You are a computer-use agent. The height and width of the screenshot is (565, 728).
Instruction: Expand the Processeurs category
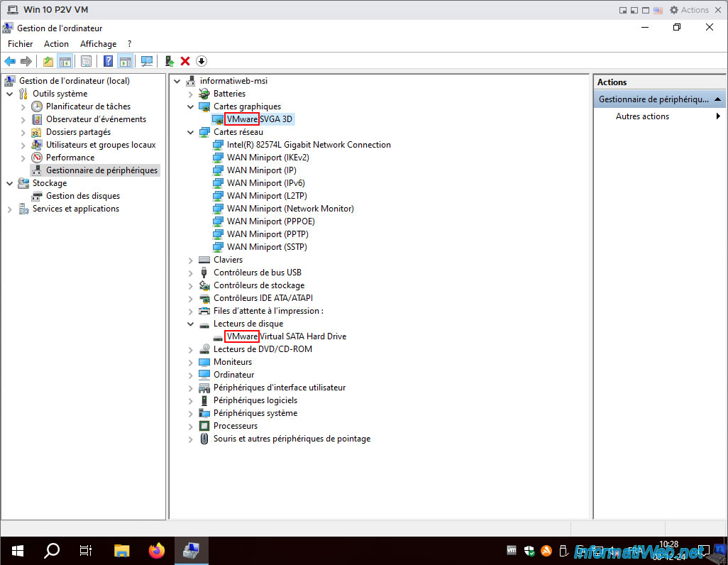(x=190, y=426)
